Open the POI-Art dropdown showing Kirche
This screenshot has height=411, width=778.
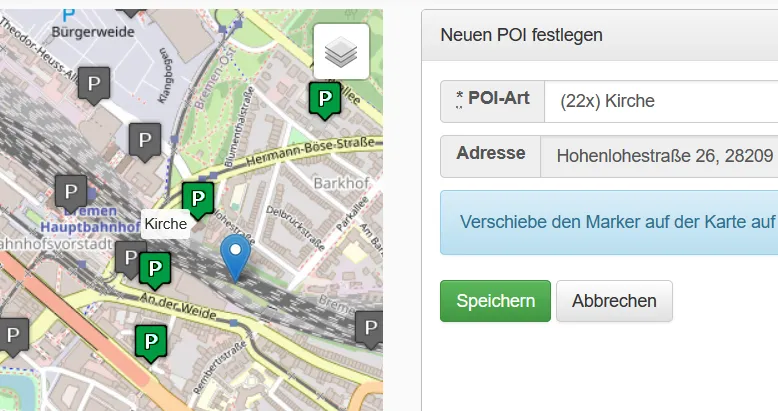pos(660,101)
